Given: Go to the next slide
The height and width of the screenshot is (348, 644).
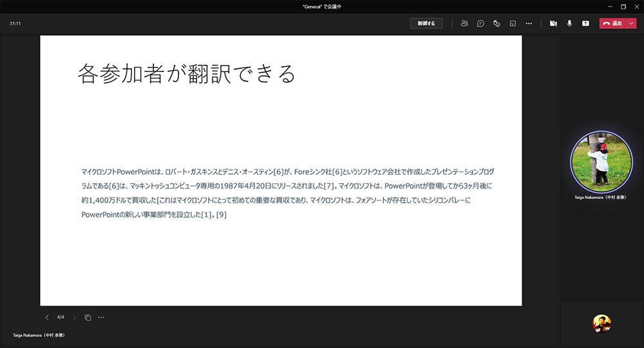Looking at the screenshot, I should (74, 317).
